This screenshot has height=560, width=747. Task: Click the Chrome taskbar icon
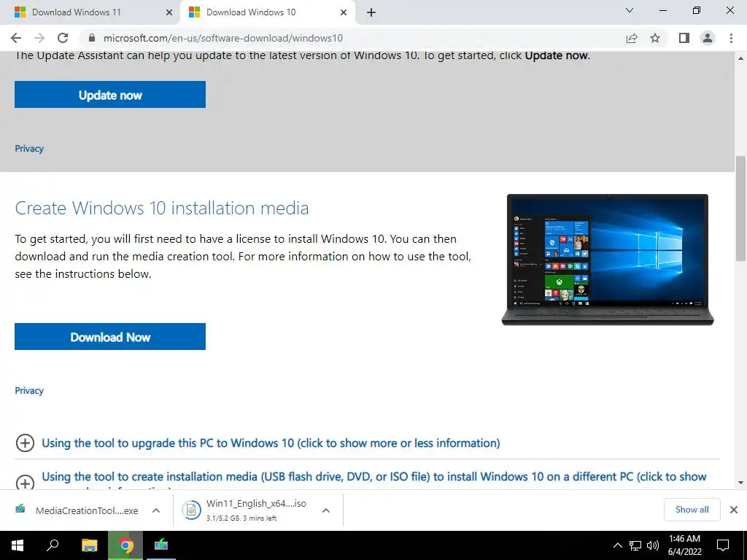tap(125, 545)
